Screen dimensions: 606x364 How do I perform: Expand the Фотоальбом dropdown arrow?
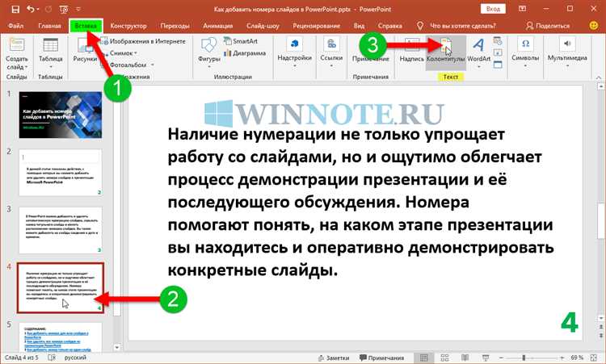pos(152,65)
